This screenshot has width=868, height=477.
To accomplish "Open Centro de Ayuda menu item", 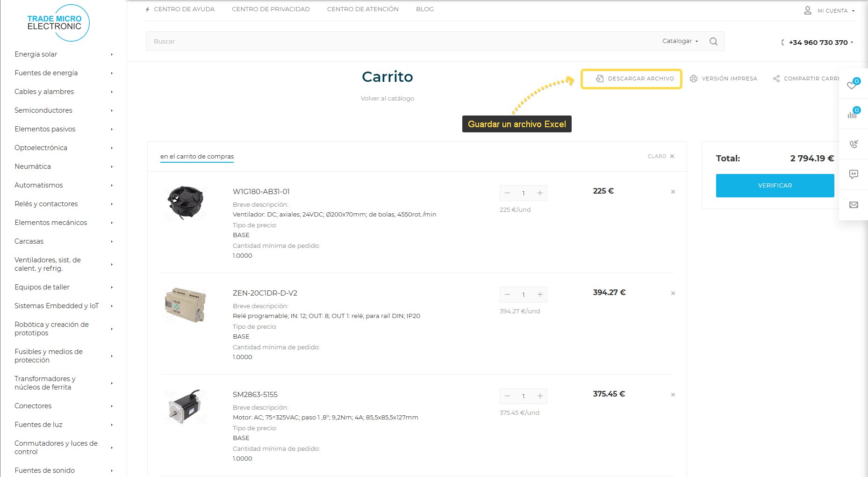I will click(184, 9).
